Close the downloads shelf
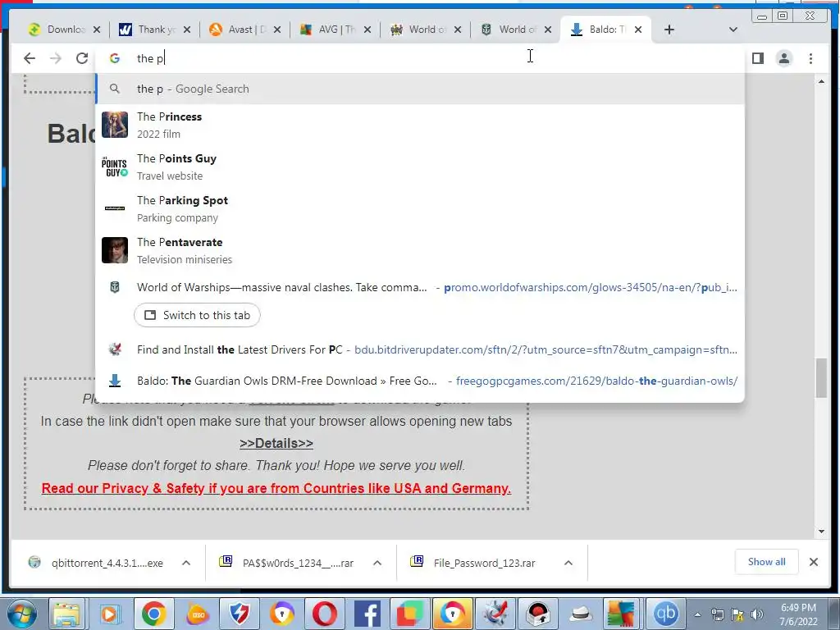The height and width of the screenshot is (630, 840). click(x=813, y=562)
